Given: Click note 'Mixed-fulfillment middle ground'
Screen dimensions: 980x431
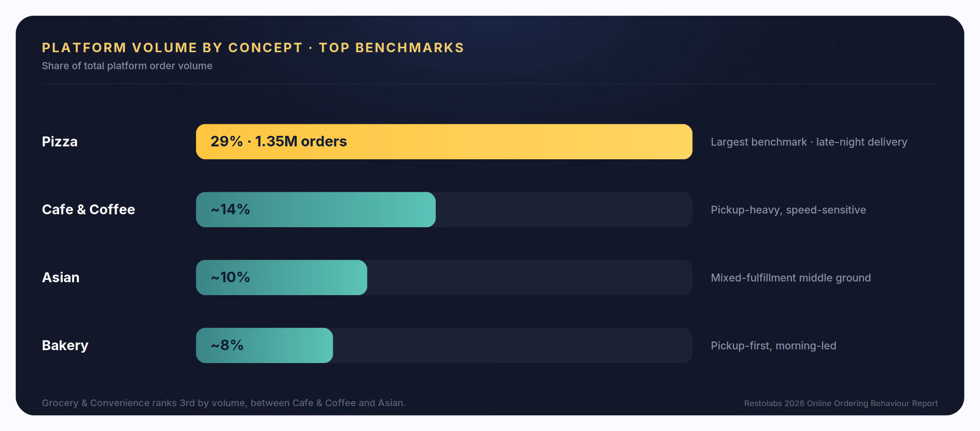Looking at the screenshot, I should click(x=791, y=278).
